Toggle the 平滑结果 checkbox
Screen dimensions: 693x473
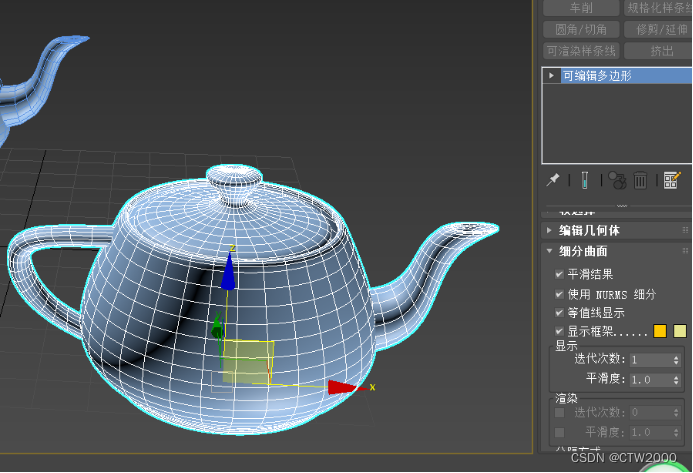560,274
